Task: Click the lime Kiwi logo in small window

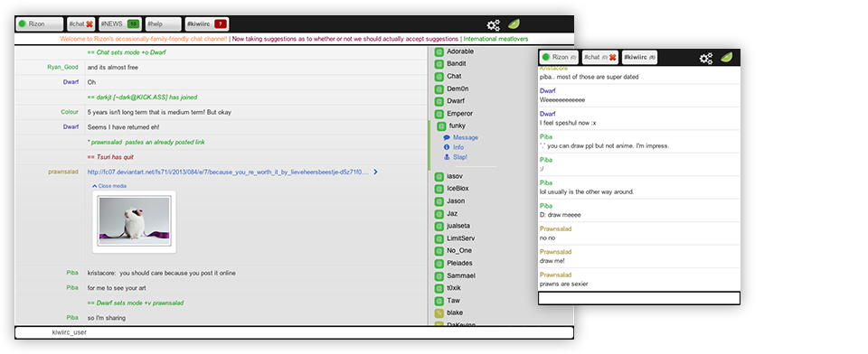Action: 727,58
